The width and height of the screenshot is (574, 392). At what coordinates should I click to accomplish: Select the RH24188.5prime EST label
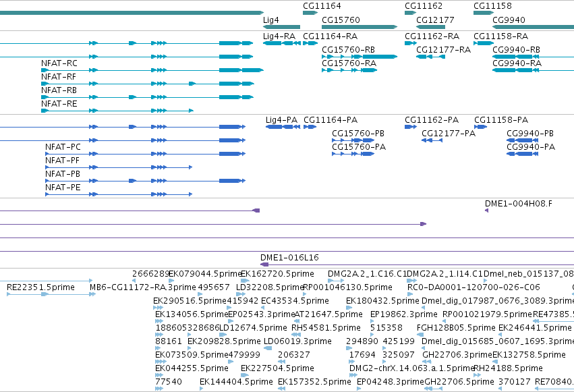pos(508,368)
